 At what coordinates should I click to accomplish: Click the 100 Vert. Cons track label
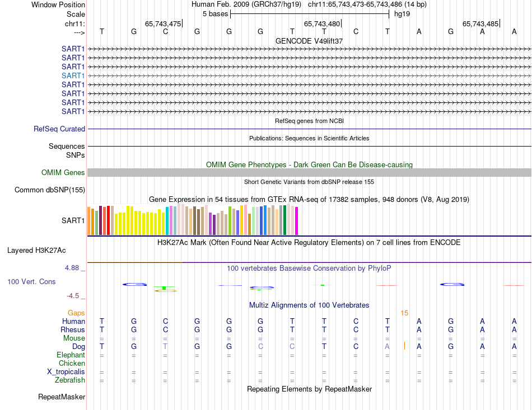tap(31, 281)
